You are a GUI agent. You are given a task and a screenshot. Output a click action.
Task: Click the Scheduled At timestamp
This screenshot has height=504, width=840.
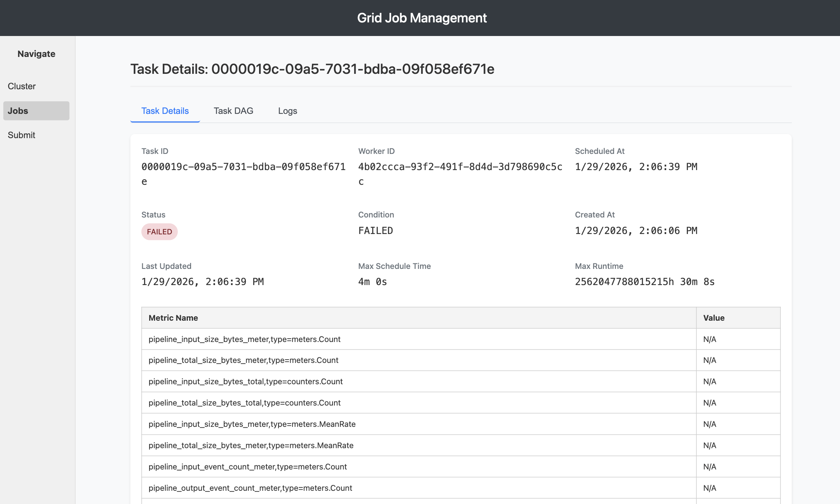[x=636, y=167]
